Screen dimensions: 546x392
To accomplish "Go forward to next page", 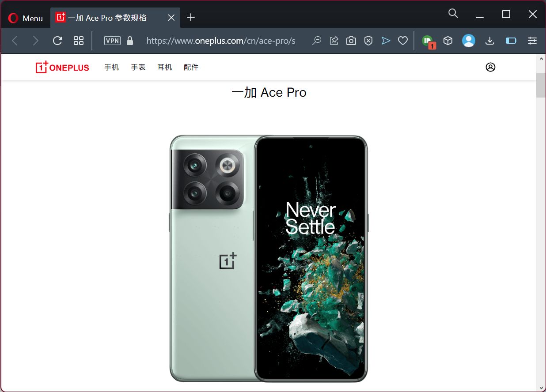I will [x=36, y=41].
